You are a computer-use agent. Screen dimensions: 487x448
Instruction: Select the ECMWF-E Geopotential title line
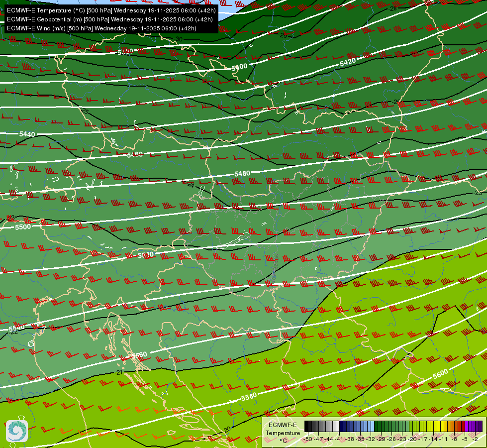109,19
